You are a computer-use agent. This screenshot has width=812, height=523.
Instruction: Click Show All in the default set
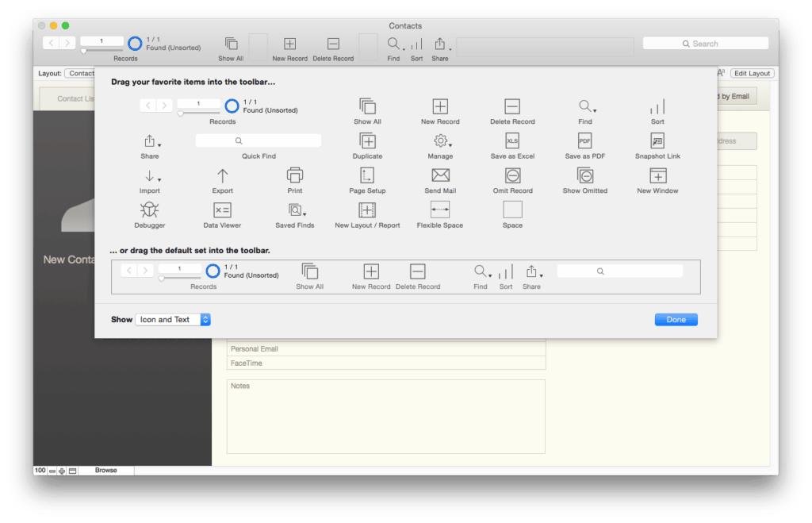(310, 276)
